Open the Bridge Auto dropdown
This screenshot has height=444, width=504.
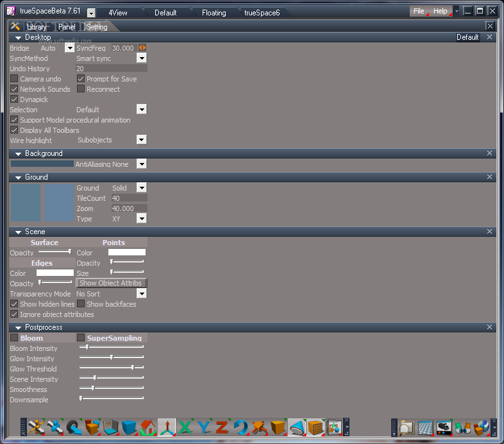coord(69,48)
